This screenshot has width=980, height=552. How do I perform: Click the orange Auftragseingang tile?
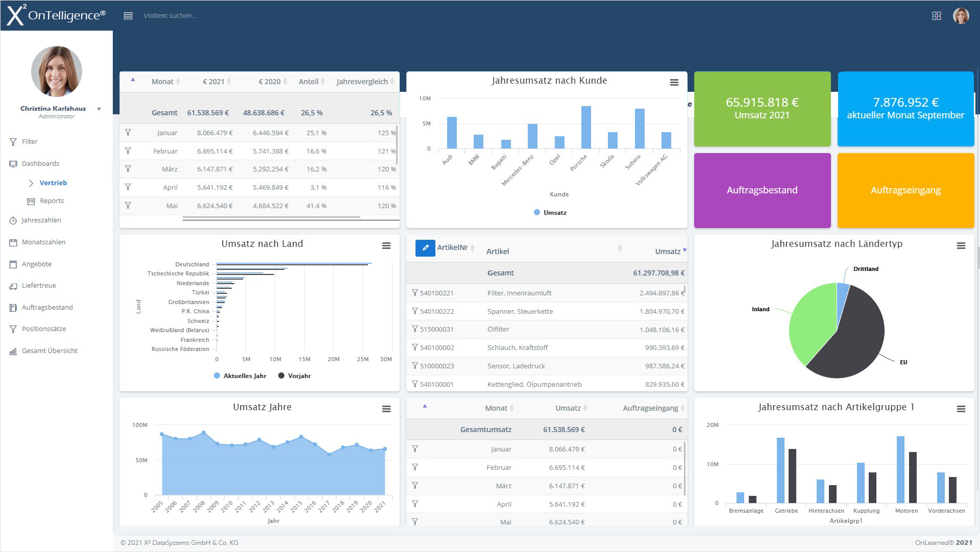(905, 190)
